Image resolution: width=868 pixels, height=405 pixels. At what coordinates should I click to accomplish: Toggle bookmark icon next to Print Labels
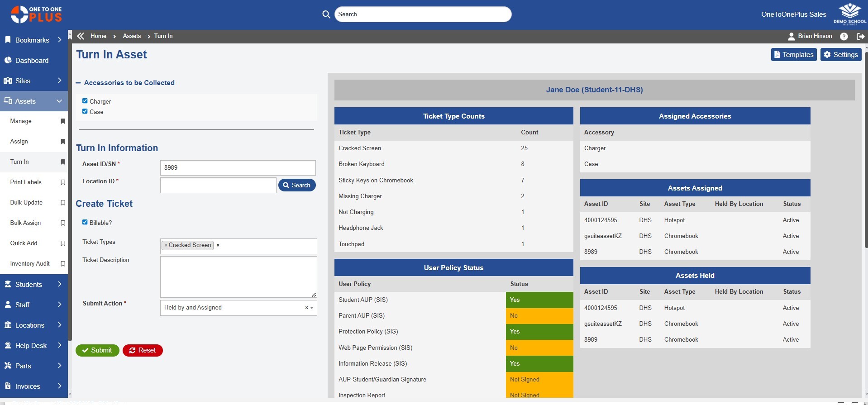63,182
